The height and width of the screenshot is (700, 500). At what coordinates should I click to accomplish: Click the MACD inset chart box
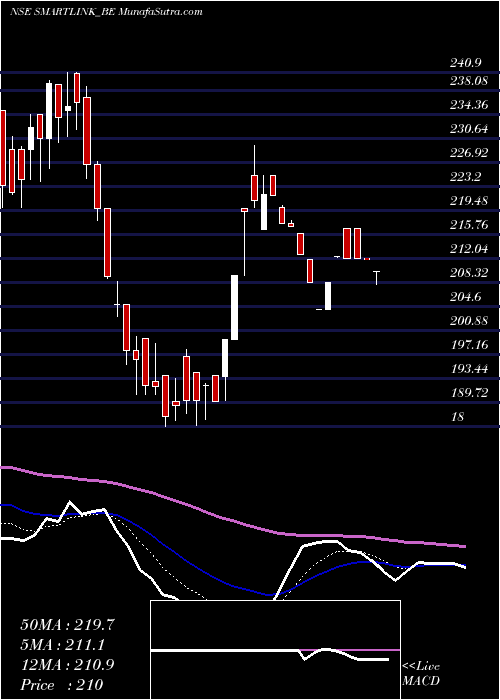275,650
